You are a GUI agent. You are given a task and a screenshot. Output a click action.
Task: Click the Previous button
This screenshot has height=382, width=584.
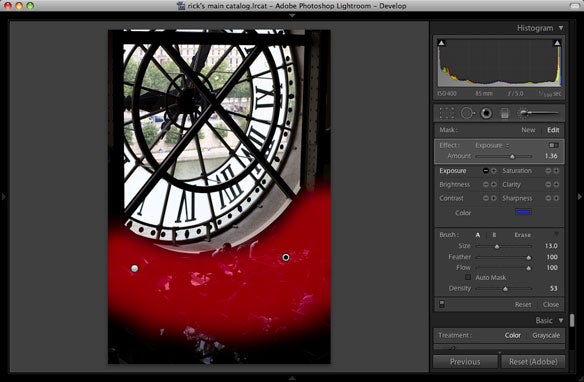(x=465, y=362)
